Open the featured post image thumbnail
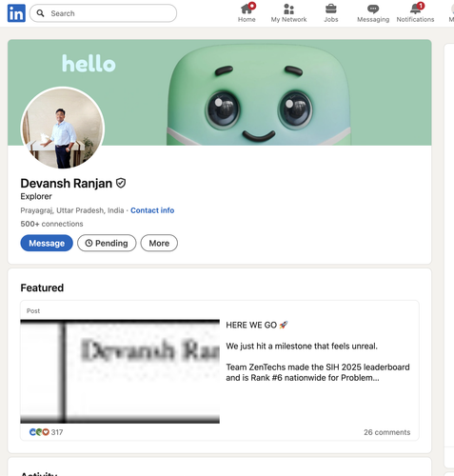The width and height of the screenshot is (454, 476). click(120, 371)
